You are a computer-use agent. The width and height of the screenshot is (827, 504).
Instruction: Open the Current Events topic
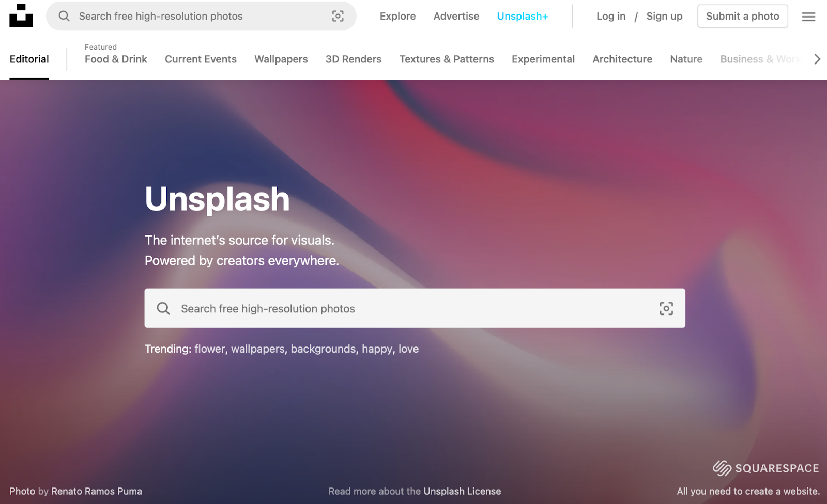(201, 59)
